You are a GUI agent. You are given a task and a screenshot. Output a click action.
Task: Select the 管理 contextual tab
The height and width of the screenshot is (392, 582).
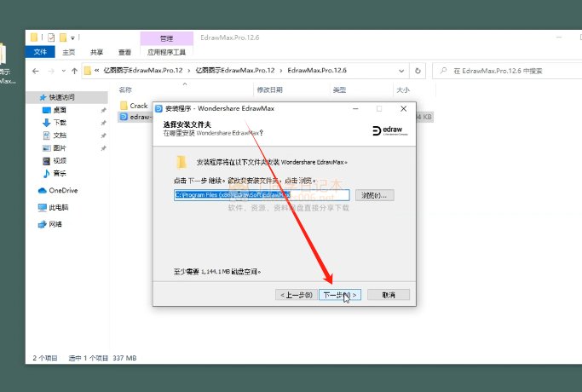pos(167,38)
